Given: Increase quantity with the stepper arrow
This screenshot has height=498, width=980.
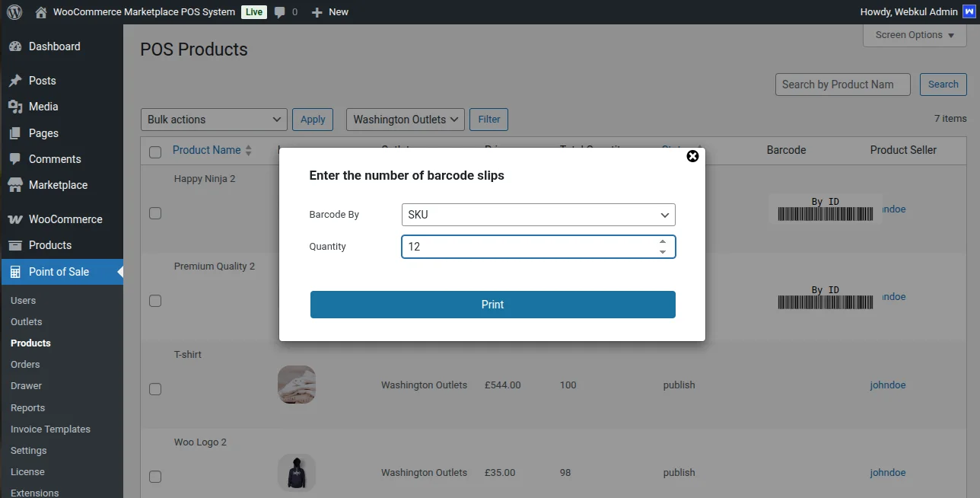Looking at the screenshot, I should pyautogui.click(x=662, y=242).
